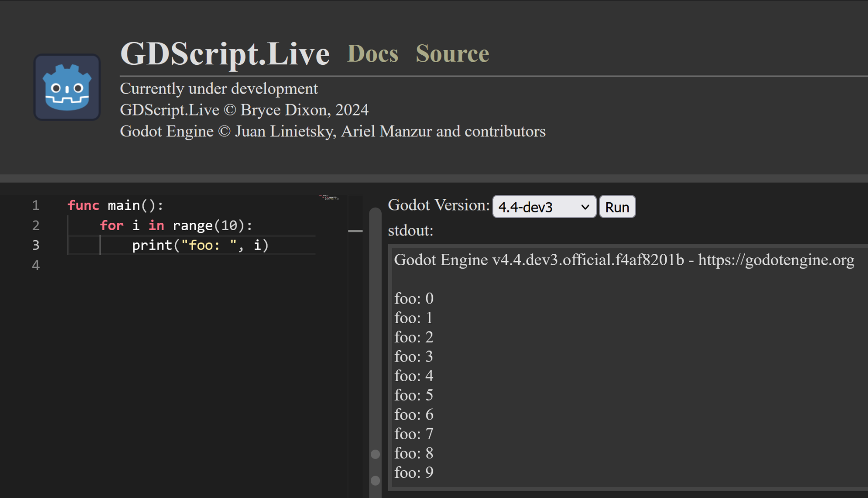This screenshot has width=868, height=498.
Task: Open the Godot Version dropdown
Action: (544, 207)
